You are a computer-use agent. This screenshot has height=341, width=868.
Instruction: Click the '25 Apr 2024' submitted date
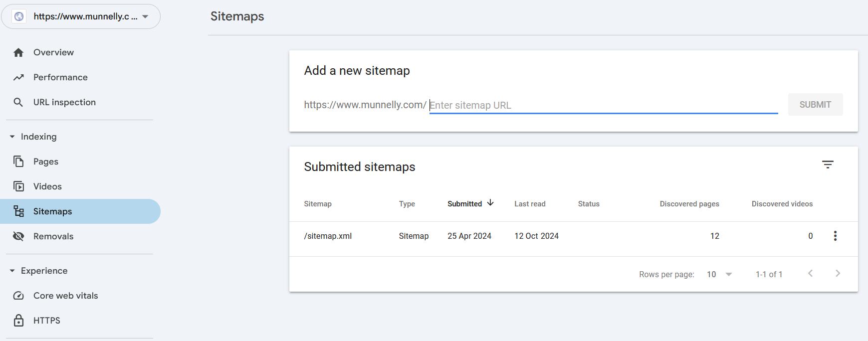(469, 236)
